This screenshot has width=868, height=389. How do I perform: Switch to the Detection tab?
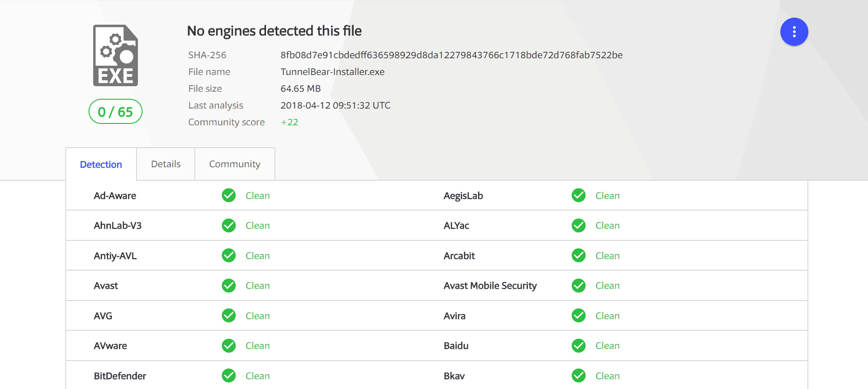(101, 164)
